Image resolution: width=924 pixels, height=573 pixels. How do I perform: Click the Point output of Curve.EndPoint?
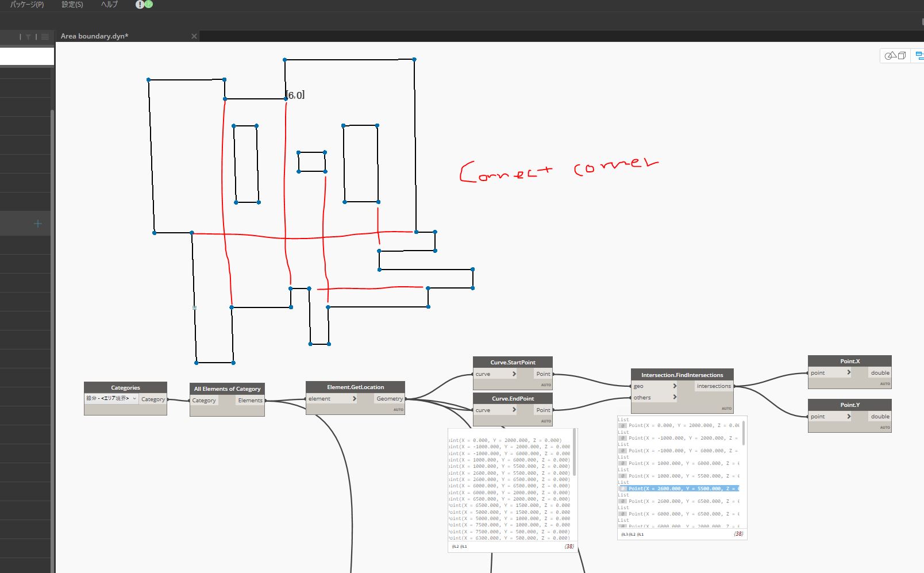click(x=543, y=410)
